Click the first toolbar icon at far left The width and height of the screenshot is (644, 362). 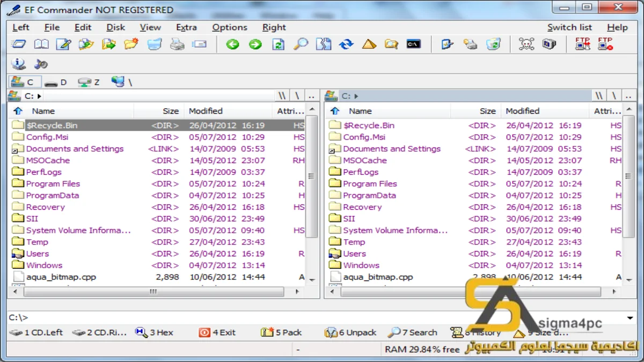tap(19, 45)
